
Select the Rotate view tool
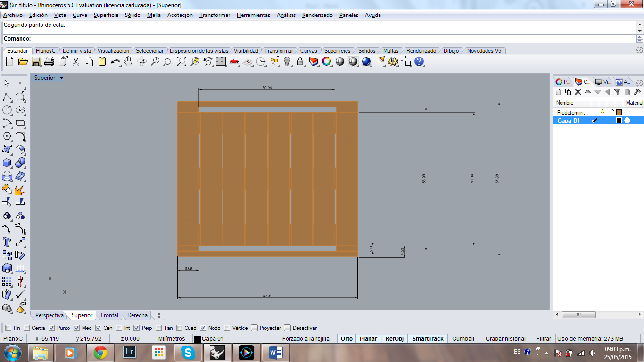coord(142,61)
